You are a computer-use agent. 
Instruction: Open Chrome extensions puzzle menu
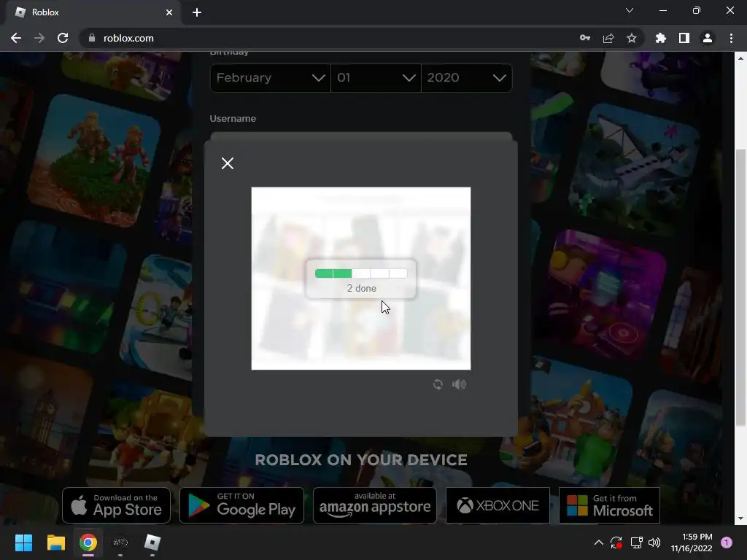click(661, 38)
